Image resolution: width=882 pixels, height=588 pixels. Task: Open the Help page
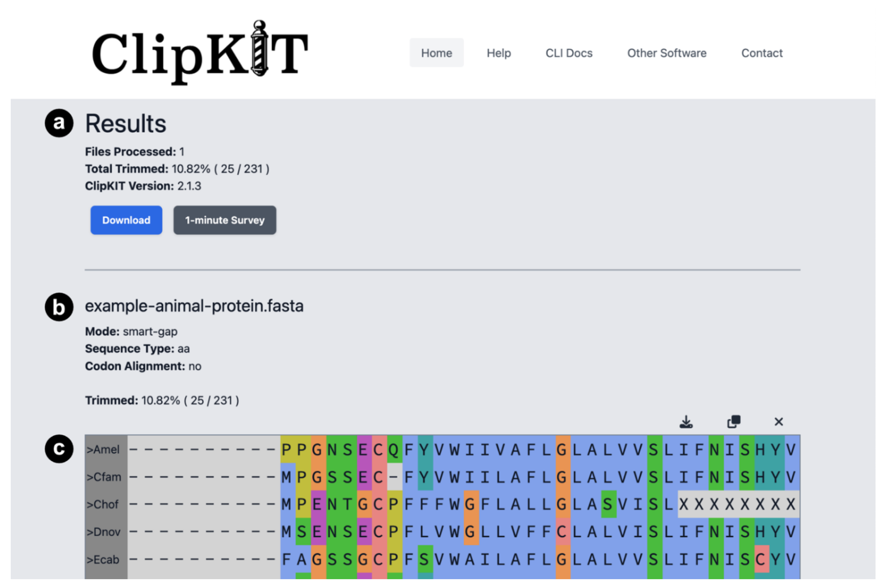[498, 53]
